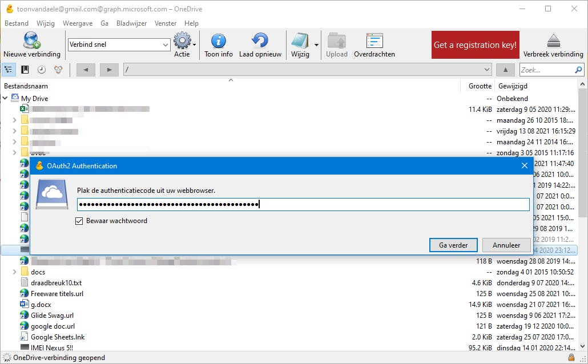Open the Ga menu

[104, 23]
